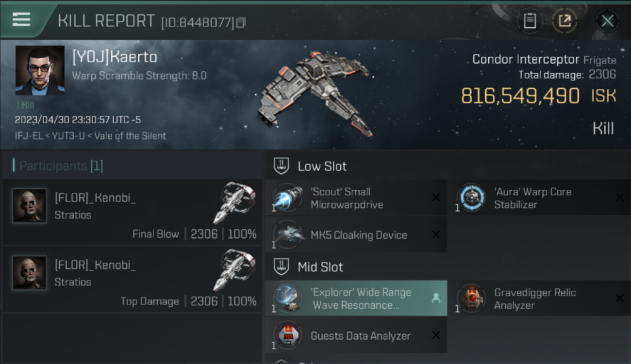Viewport: 631px width, 364px height.
Task: Collapse the Low Slot section
Action: tap(282, 166)
